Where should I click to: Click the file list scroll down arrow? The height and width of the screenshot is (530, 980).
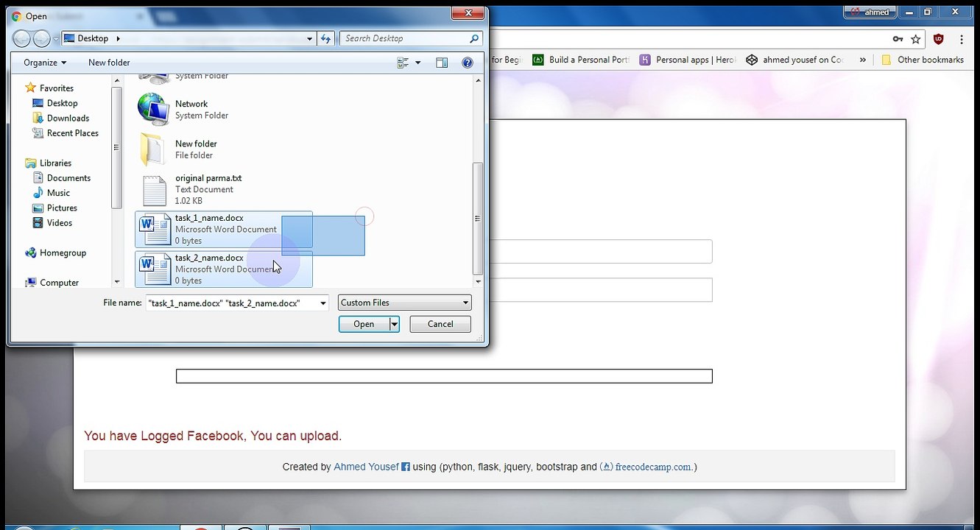(478, 282)
